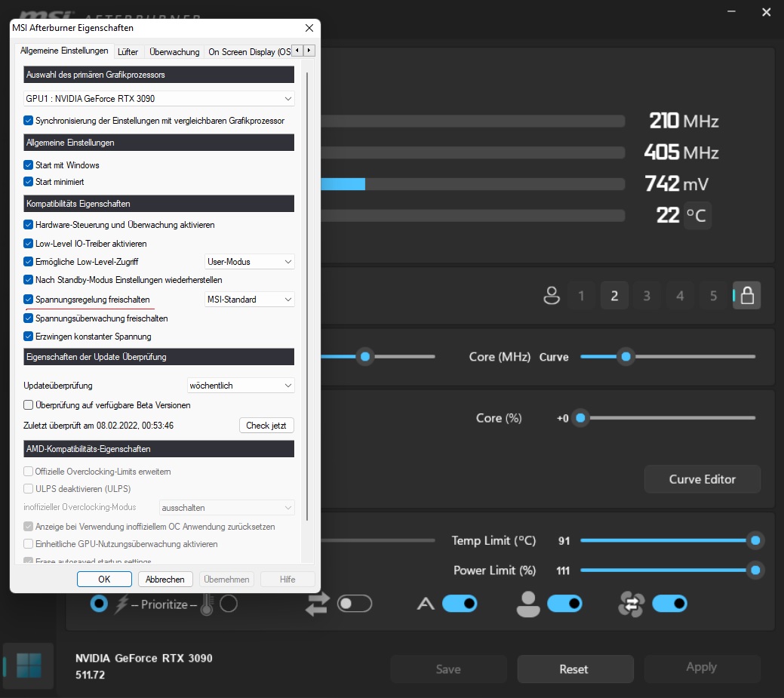Open the GPU1 NVIDIA GeForce RTX 3090 dropdown
The image size is (784, 698).
158,99
